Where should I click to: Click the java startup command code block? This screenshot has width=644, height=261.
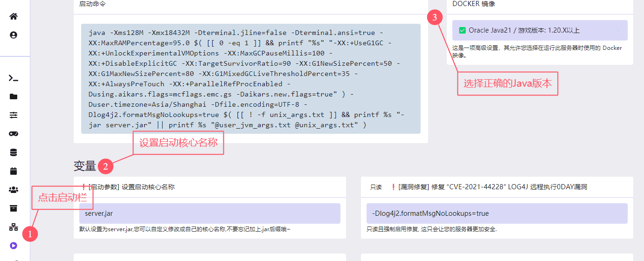(x=251, y=79)
